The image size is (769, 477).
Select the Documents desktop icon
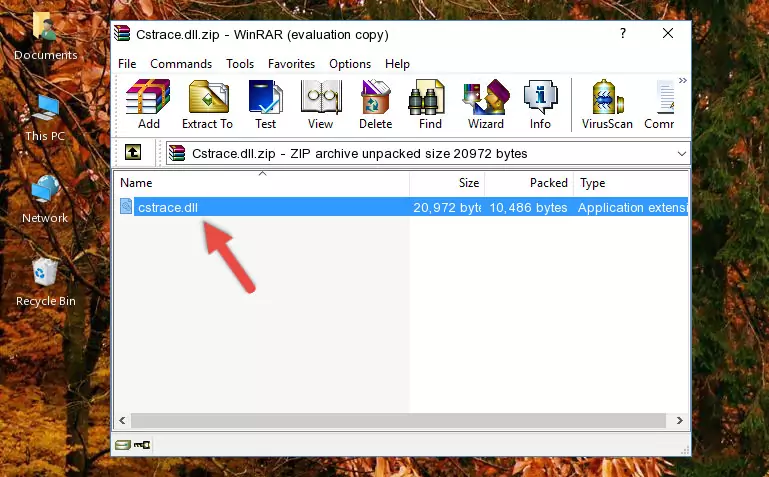pyautogui.click(x=45, y=36)
